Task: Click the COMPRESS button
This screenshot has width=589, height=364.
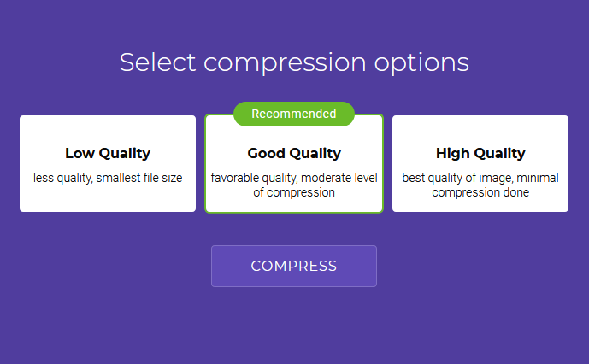Action: point(294,266)
